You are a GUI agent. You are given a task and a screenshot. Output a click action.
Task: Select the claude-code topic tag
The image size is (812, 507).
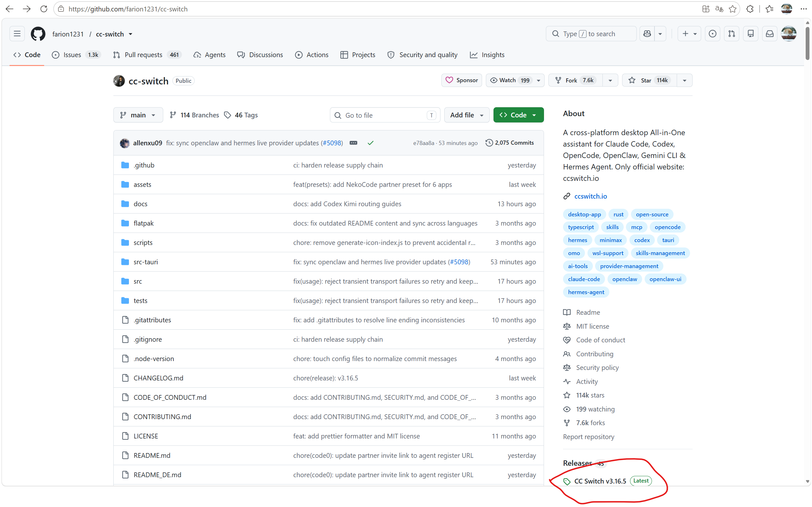coord(584,279)
